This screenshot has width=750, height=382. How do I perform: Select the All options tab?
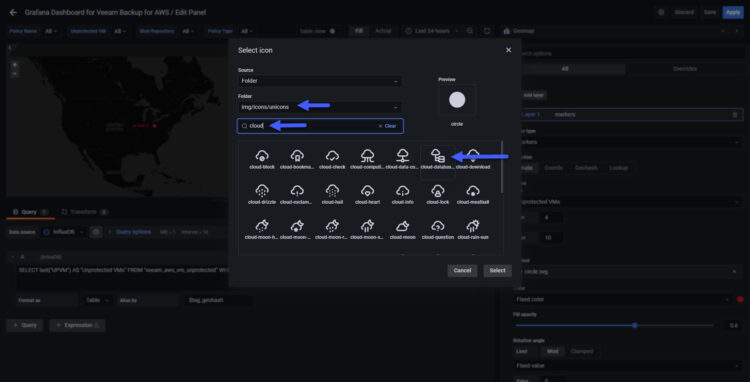(565, 69)
